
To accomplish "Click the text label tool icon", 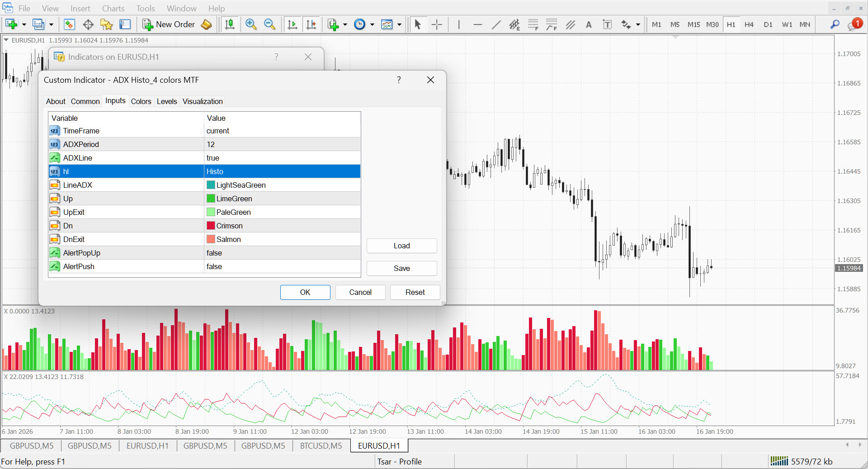I will [607, 24].
